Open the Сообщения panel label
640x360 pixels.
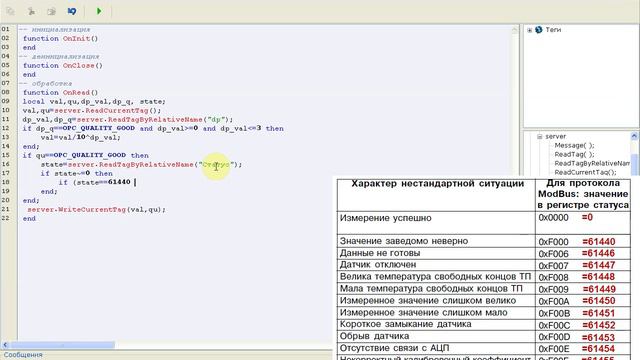[x=23, y=355]
